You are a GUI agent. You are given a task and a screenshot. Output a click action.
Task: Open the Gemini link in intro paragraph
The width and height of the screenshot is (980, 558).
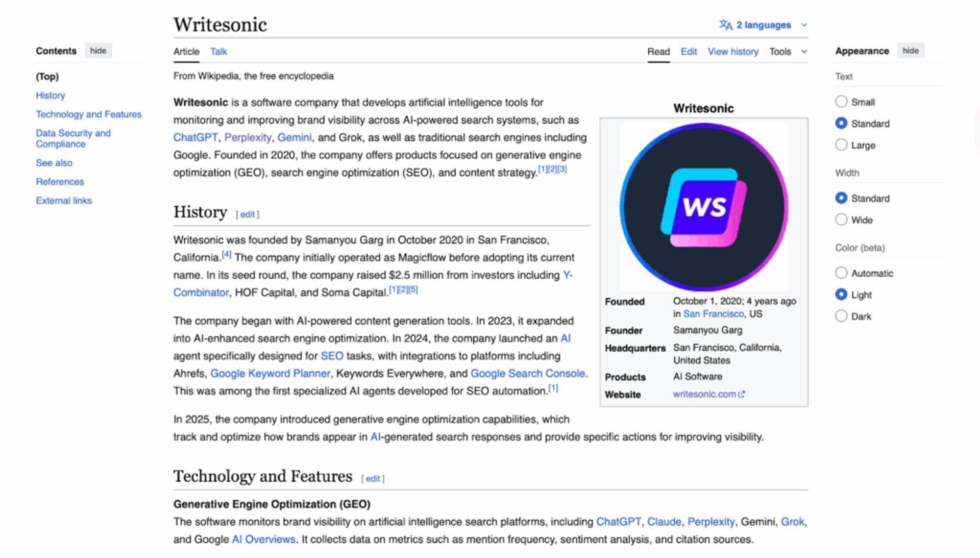tap(295, 138)
